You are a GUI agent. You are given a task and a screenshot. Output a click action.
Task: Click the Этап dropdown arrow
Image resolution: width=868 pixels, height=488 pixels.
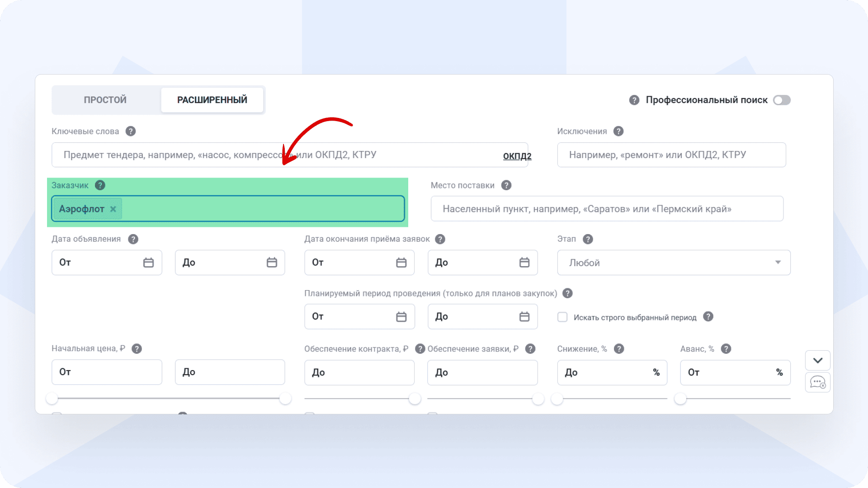[778, 263]
